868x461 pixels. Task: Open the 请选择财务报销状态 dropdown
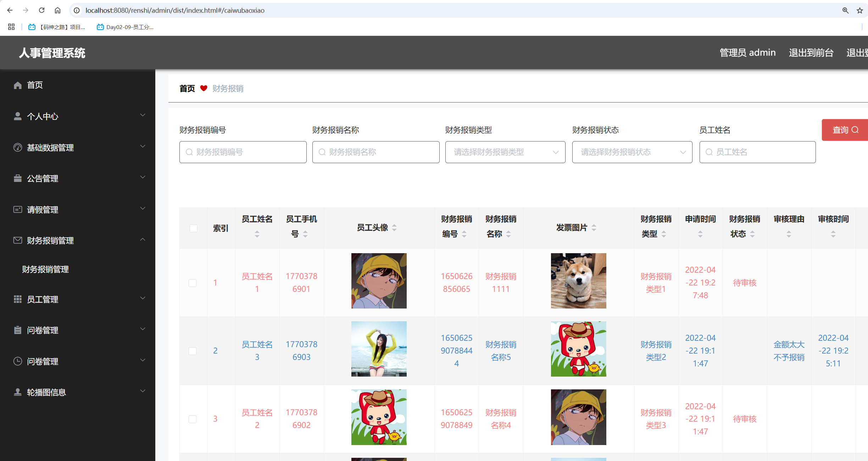point(632,152)
